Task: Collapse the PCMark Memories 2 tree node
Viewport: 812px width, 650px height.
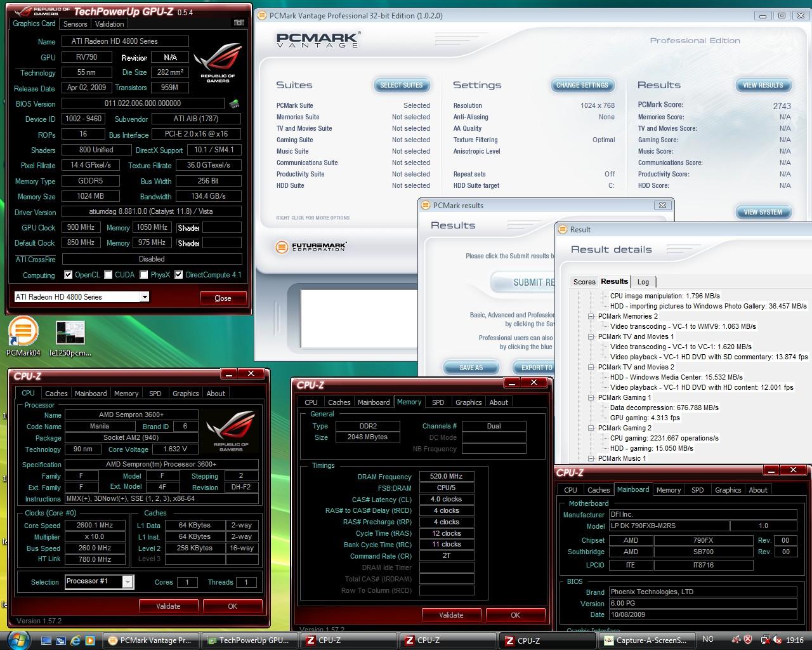Action: point(591,316)
